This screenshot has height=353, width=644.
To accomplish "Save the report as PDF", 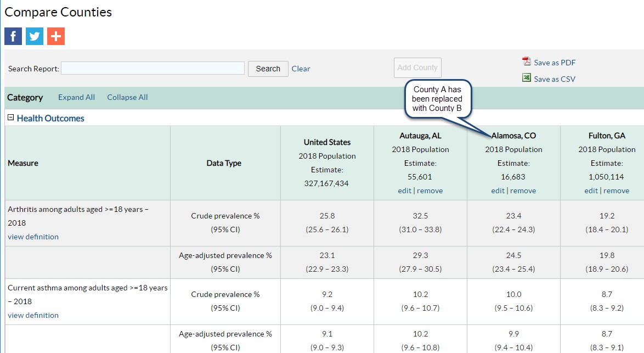I will [555, 63].
